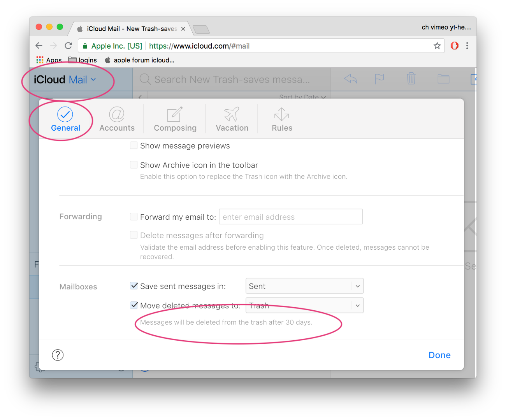Uncheck Move deleted messages to

pos(134,305)
